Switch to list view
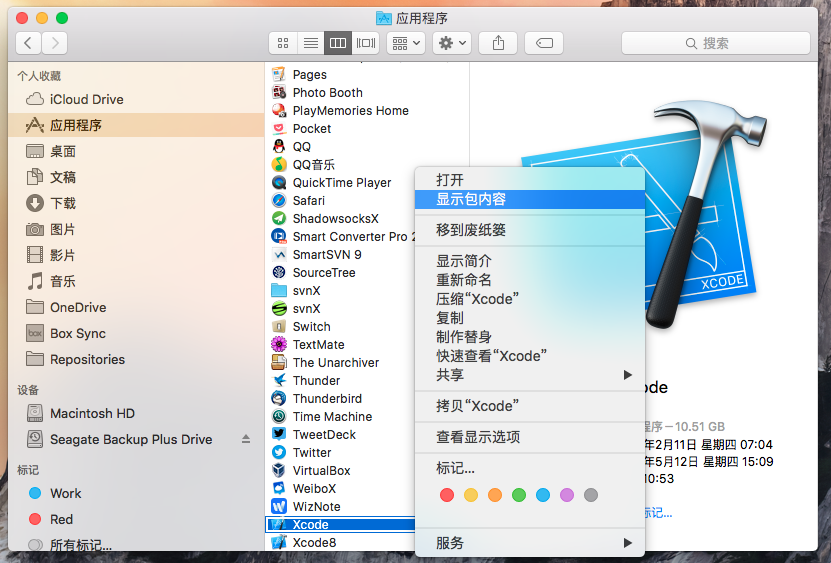This screenshot has height=563, width=831. coord(311,43)
